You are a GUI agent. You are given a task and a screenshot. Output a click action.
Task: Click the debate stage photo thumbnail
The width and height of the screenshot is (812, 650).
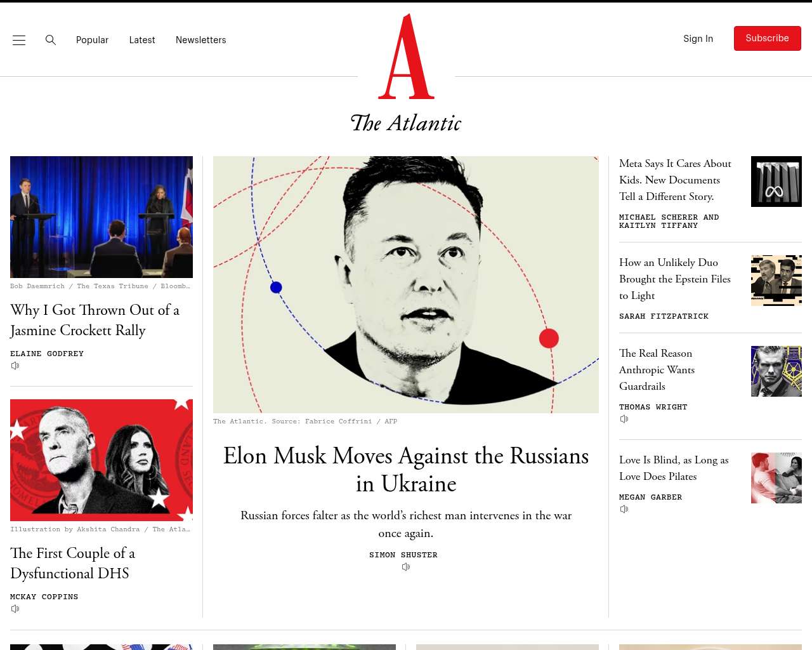[101, 217]
